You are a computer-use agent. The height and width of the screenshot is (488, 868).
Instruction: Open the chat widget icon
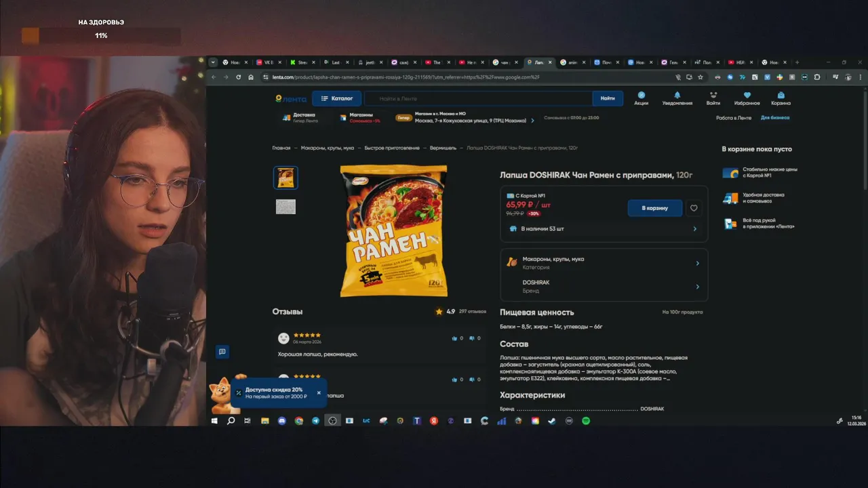tap(222, 352)
